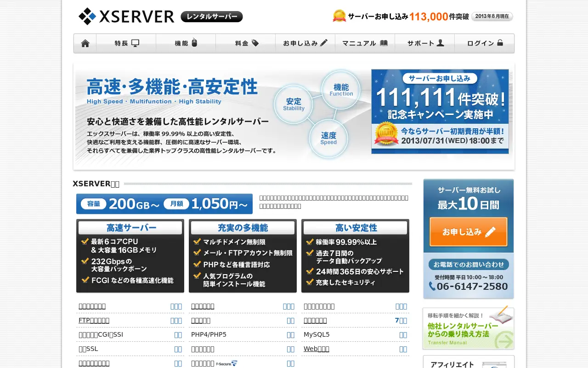Open the 他社レンタルサーバーからの乗り換え方法 banner
The width and height of the screenshot is (588, 368).
coord(468,328)
